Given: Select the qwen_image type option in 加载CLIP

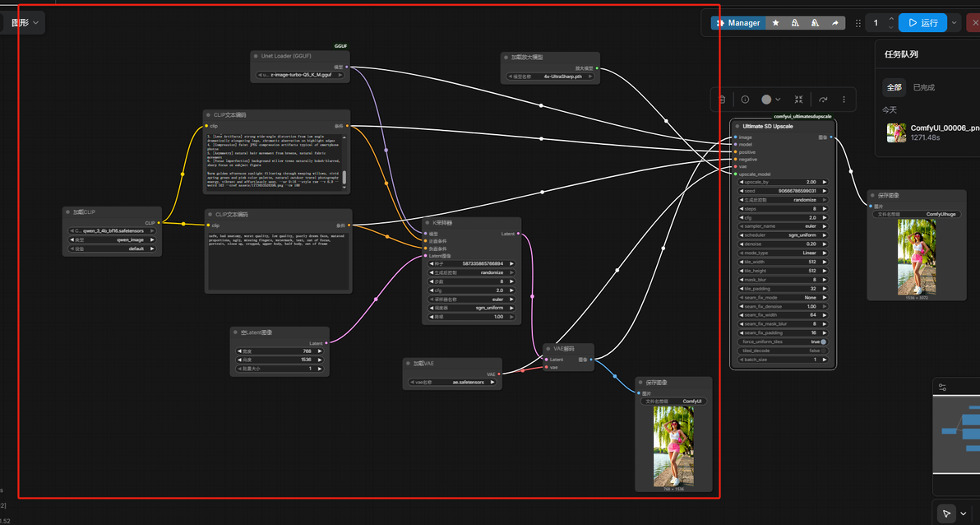Looking at the screenshot, I should pyautogui.click(x=113, y=239).
